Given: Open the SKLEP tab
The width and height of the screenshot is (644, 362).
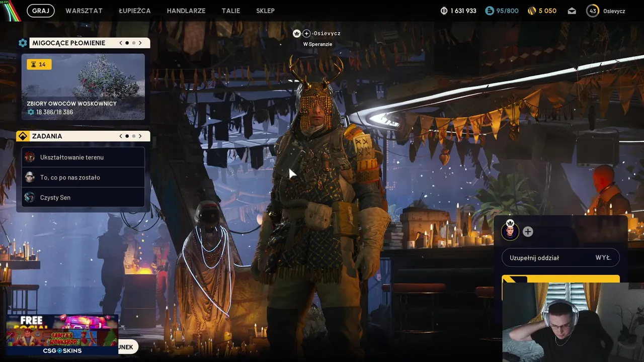Looking at the screenshot, I should 265,11.
